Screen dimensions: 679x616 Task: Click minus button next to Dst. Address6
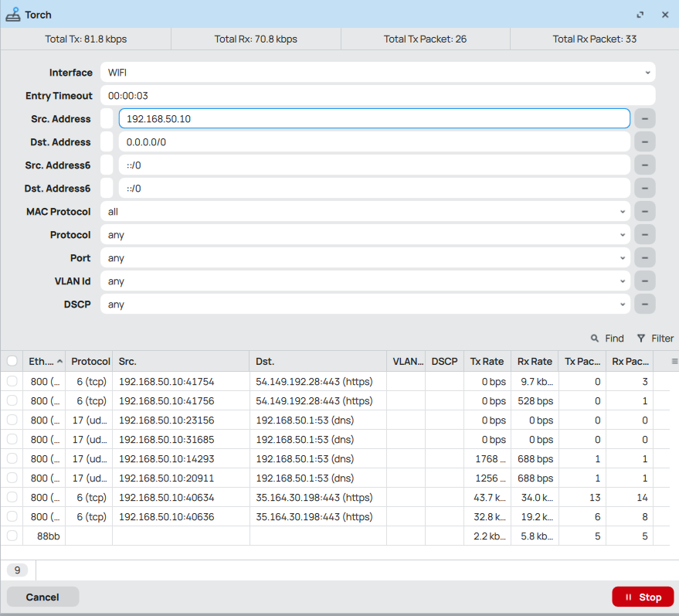[644, 189]
